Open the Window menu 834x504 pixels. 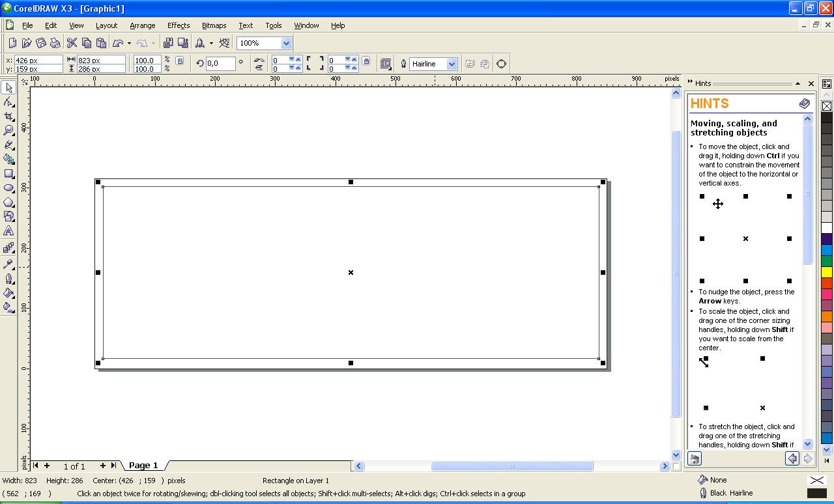[x=306, y=25]
